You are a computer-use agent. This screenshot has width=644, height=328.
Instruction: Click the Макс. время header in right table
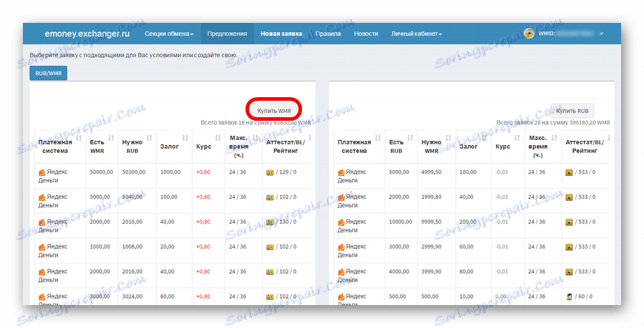tap(538, 146)
